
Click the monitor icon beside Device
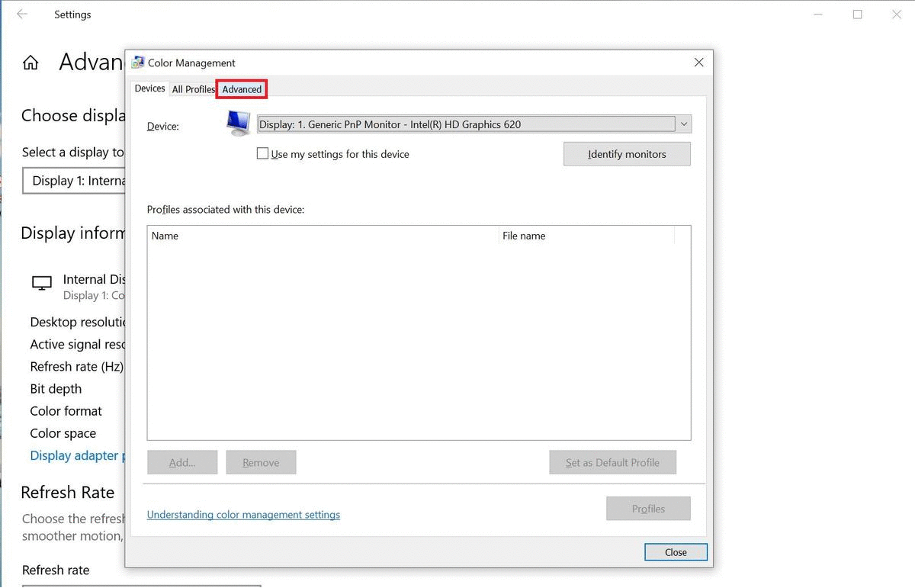pyautogui.click(x=239, y=123)
